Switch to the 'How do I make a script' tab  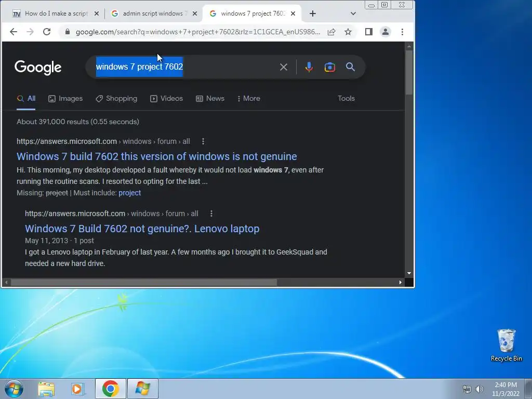[x=56, y=14]
